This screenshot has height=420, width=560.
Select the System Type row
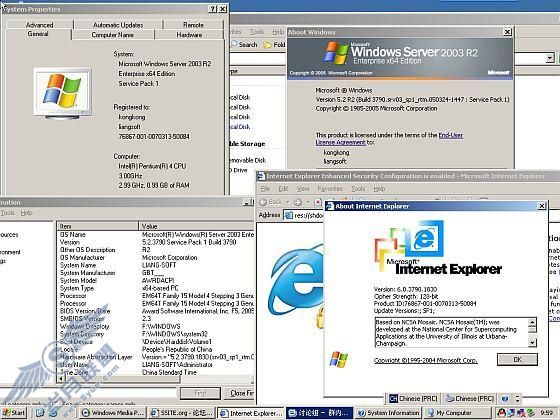point(156,288)
